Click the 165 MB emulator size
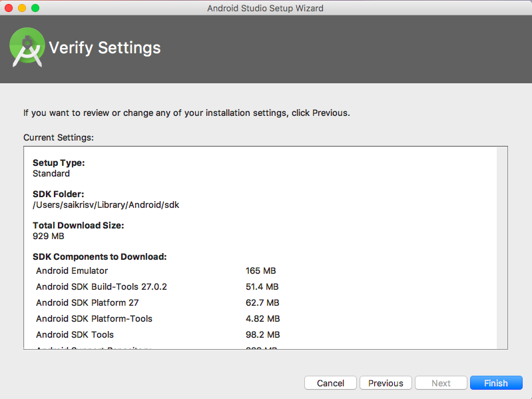Image resolution: width=532 pixels, height=399 pixels. click(x=261, y=270)
